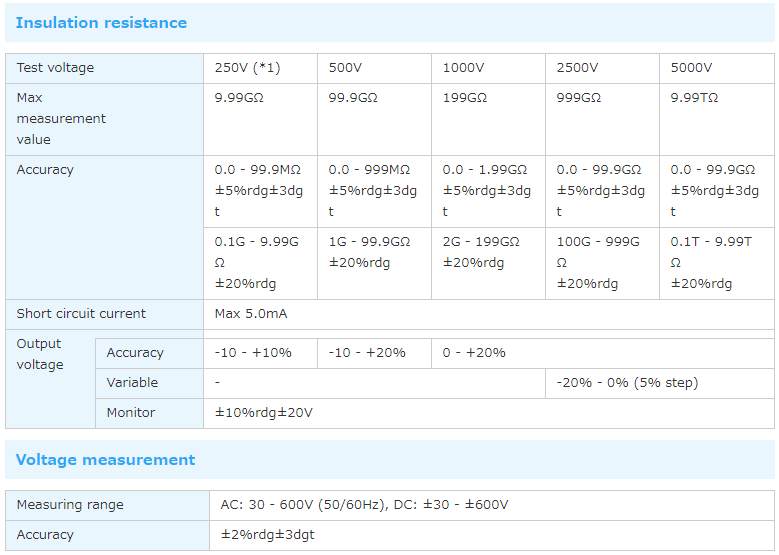
Task: Select the Max 5.0mA value cell
Action: [251, 314]
